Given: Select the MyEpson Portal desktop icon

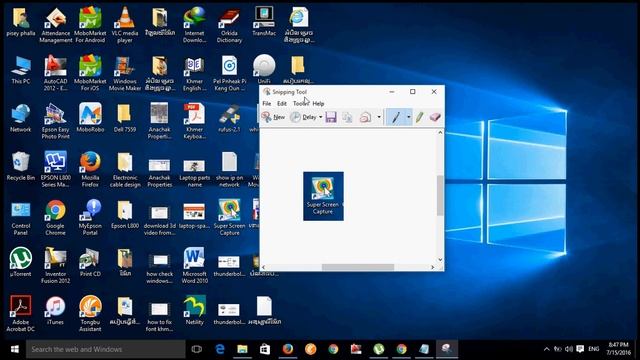Looking at the screenshot, I should tap(90, 218).
